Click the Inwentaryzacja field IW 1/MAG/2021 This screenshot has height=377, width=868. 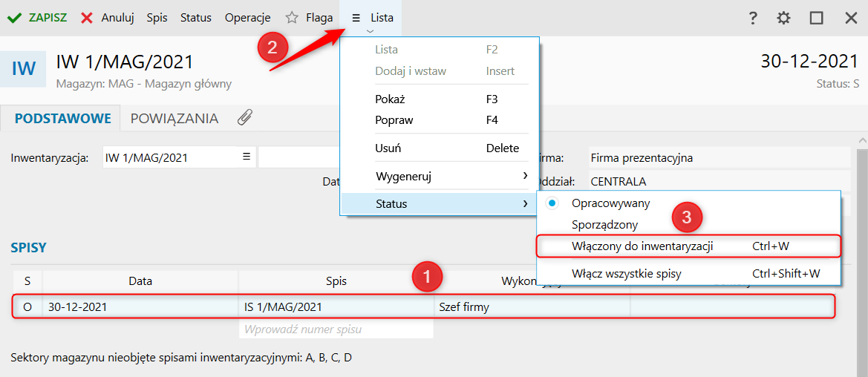pyautogui.click(x=172, y=157)
